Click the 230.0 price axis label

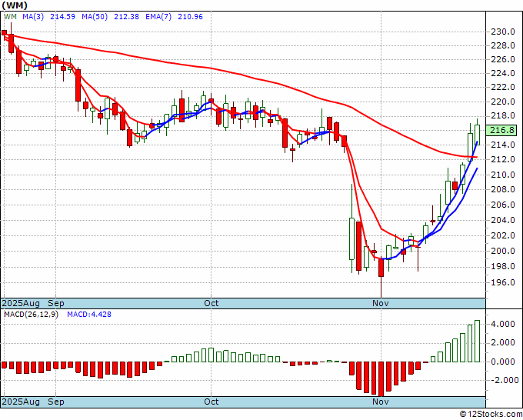pos(503,32)
